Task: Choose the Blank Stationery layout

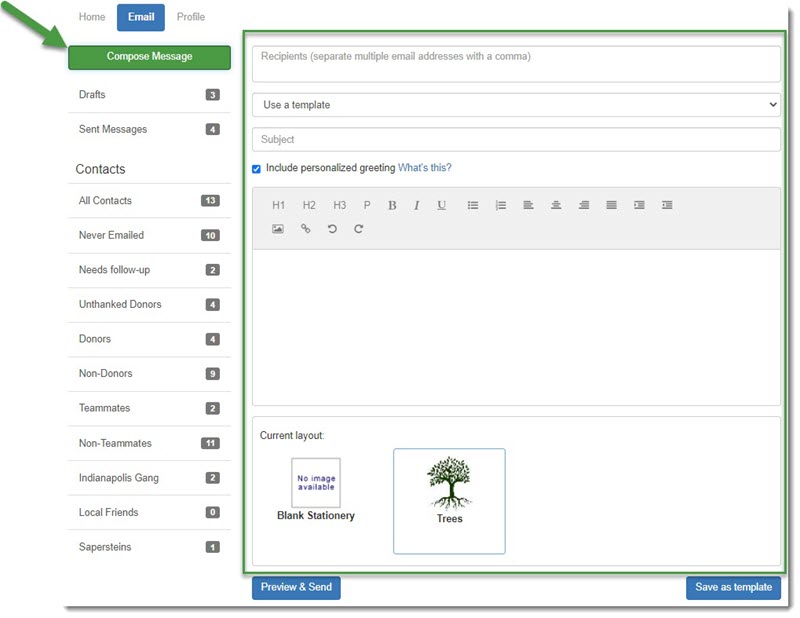Action: [x=315, y=490]
